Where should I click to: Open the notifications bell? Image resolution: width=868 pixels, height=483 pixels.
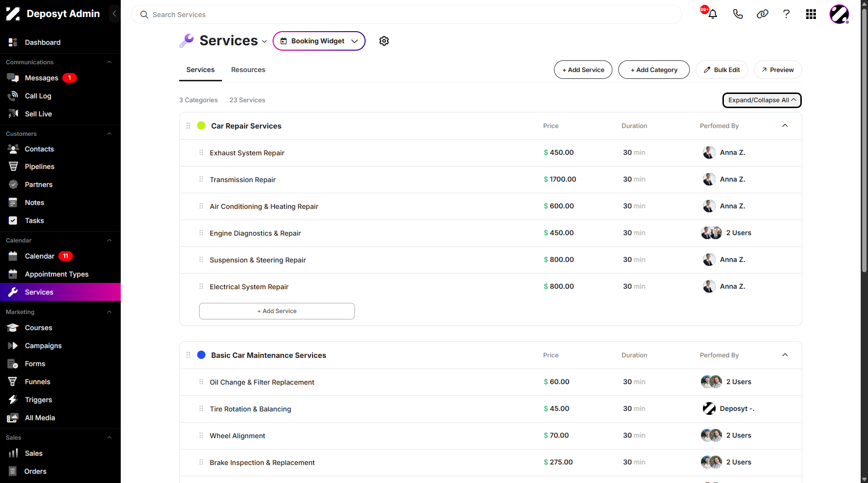[713, 14]
